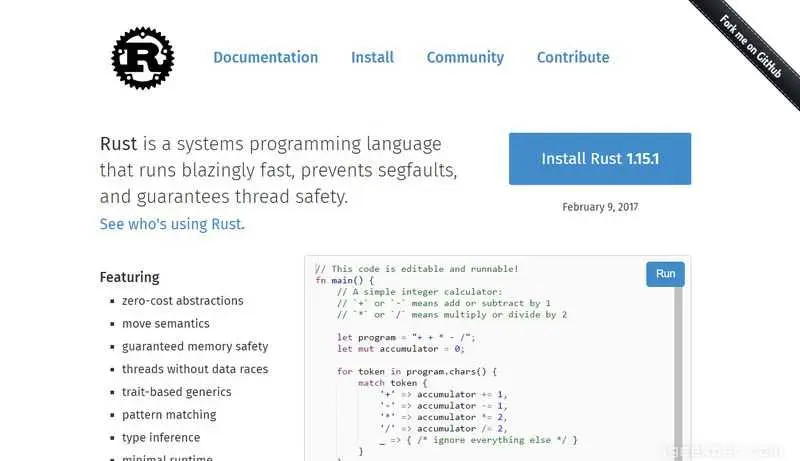The image size is (800, 461).
Task: Click the zero-cost abstractions item
Action: pyautogui.click(x=183, y=301)
